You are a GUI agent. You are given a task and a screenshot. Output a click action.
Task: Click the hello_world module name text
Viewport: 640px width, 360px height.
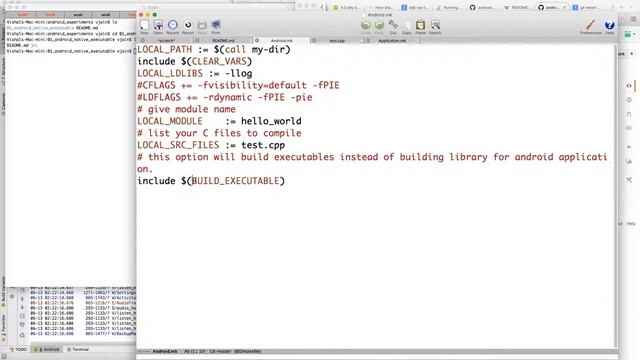(x=271, y=121)
